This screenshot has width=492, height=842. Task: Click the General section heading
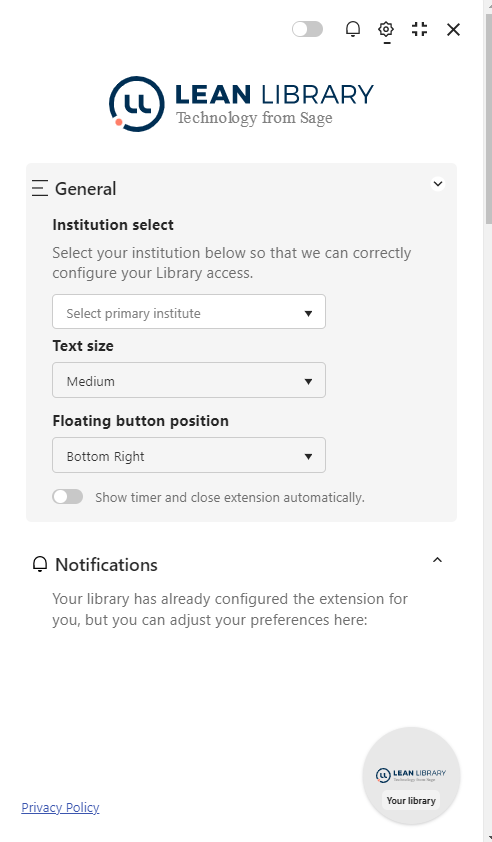(85, 189)
